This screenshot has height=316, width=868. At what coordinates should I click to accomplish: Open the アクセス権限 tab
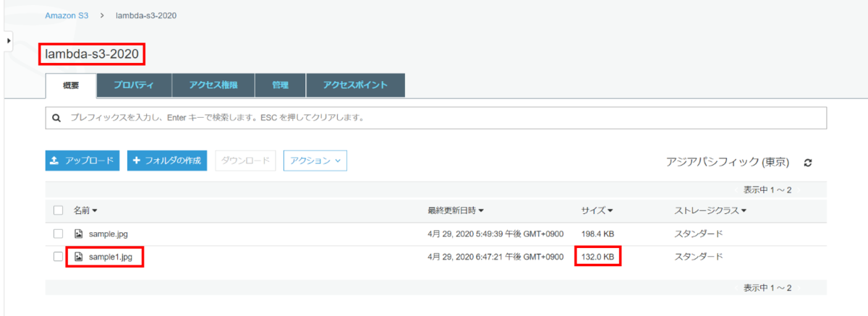point(213,85)
